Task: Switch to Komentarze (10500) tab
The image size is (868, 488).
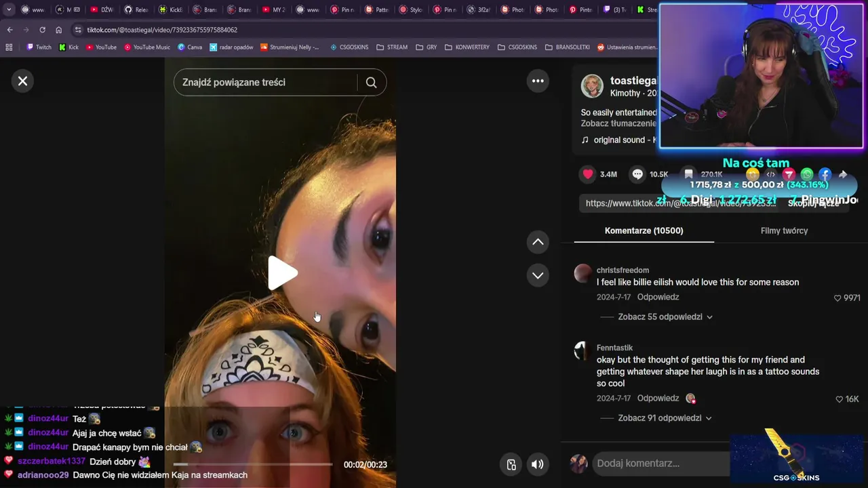Action: (644, 230)
